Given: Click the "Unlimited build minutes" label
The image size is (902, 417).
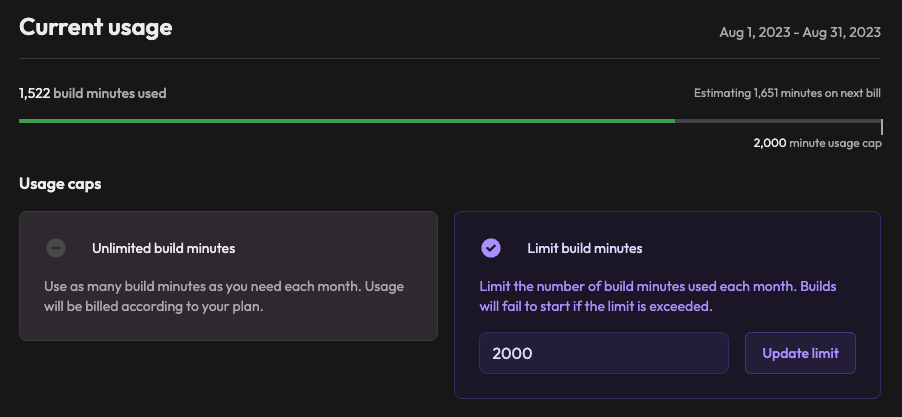Looking at the screenshot, I should (163, 248).
